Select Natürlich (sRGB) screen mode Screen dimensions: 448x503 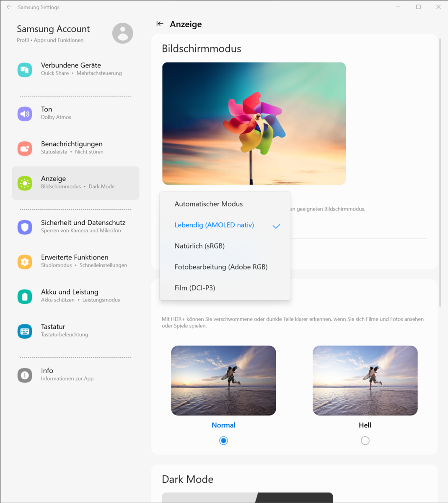coord(199,246)
